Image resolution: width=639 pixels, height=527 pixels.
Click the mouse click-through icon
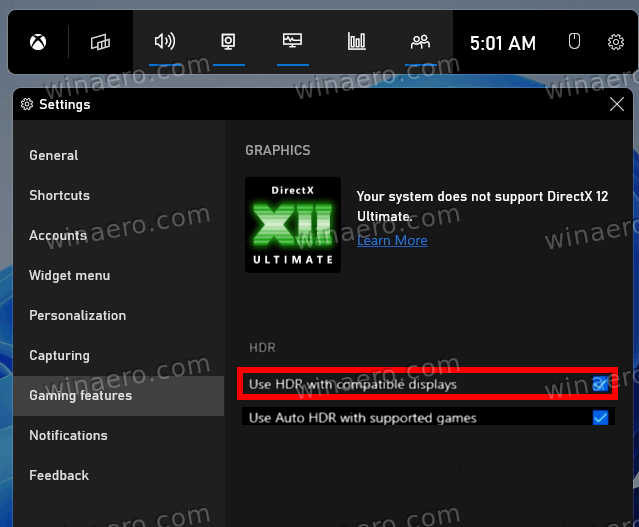point(574,41)
